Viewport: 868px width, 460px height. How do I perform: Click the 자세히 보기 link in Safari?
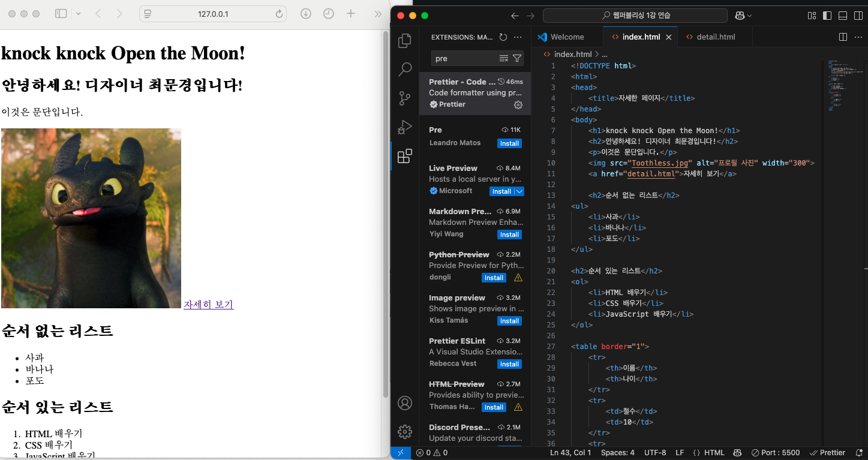point(208,304)
